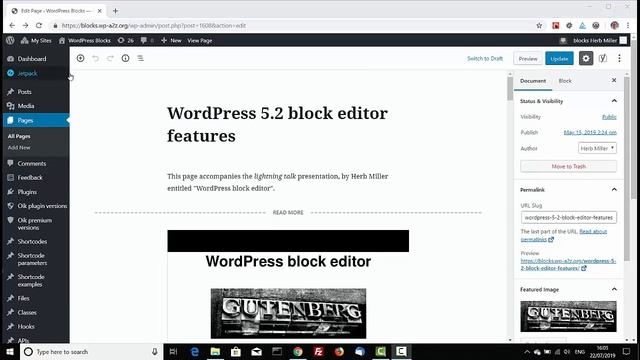Collapse the Permalink panel

(568, 190)
